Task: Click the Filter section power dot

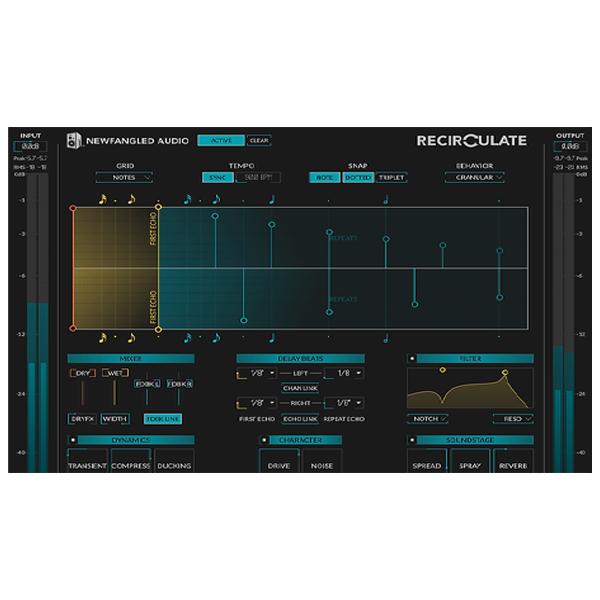Action: pos(411,358)
